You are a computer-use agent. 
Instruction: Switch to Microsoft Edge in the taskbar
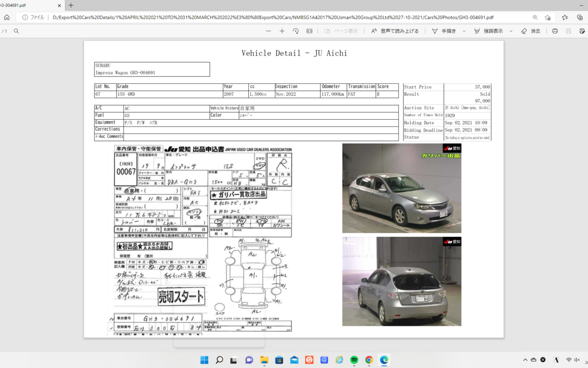tap(384, 360)
